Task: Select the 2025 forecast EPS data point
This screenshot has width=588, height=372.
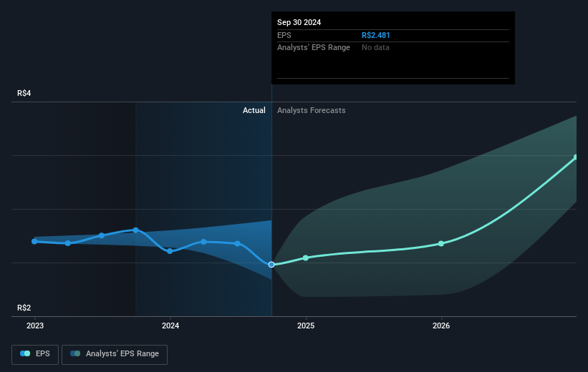Action: 306,258
